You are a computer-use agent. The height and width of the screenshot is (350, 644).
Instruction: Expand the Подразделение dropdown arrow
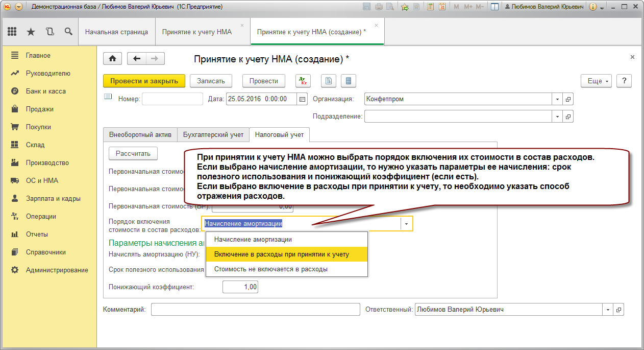coord(557,116)
